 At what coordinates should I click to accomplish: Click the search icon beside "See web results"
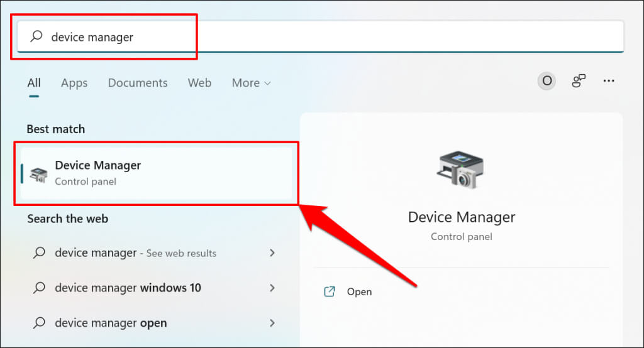(39, 253)
